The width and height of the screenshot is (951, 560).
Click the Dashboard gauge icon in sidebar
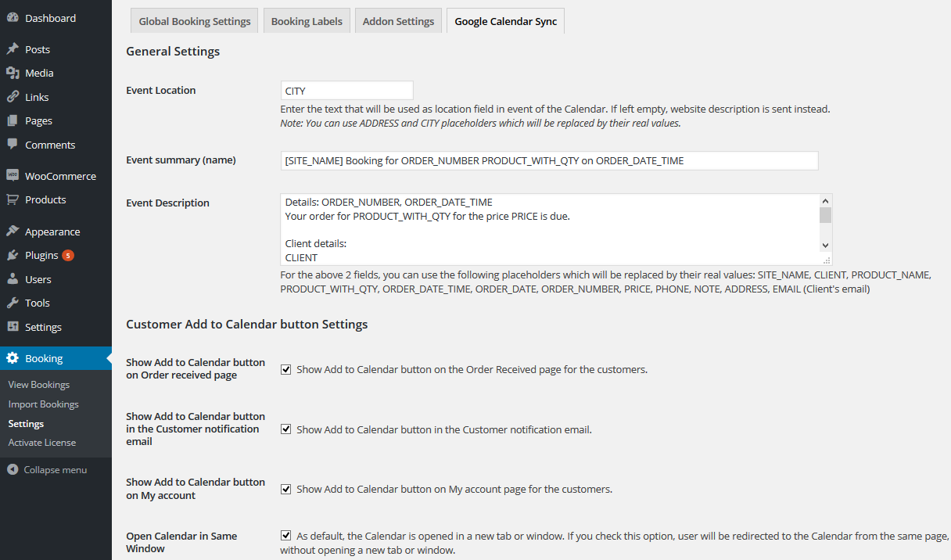click(13, 18)
